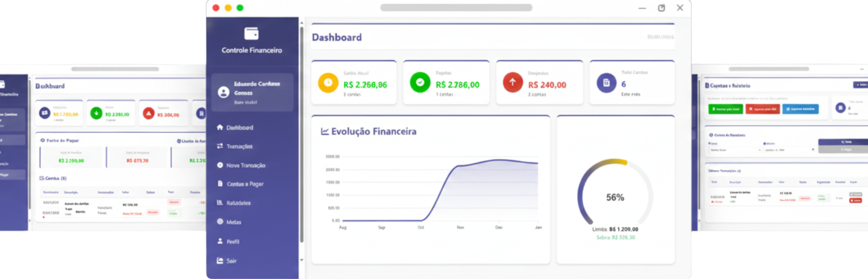868x279 pixels.
Task: Select Metas in the sidebar
Action: pos(234,222)
